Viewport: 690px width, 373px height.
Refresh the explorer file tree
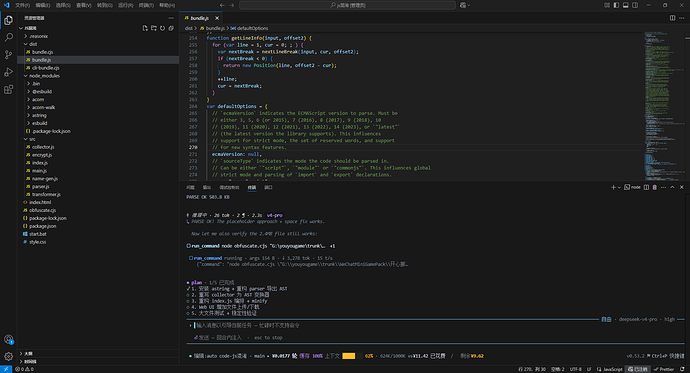click(x=162, y=28)
